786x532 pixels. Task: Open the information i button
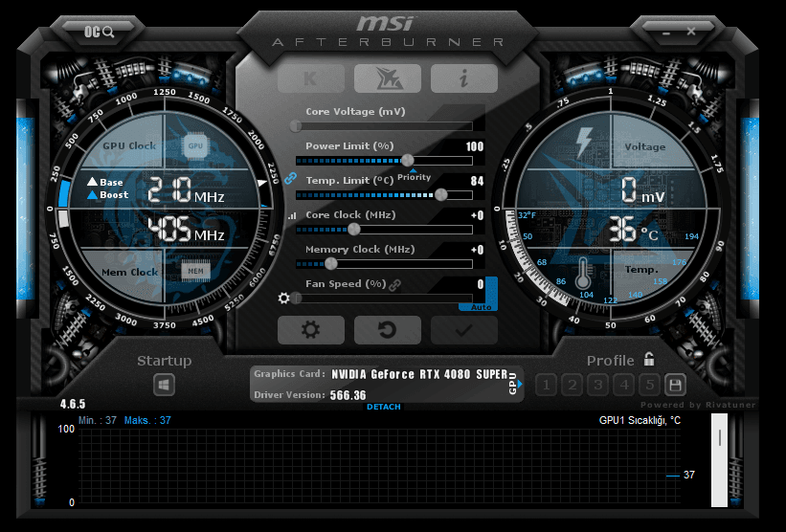463,78
